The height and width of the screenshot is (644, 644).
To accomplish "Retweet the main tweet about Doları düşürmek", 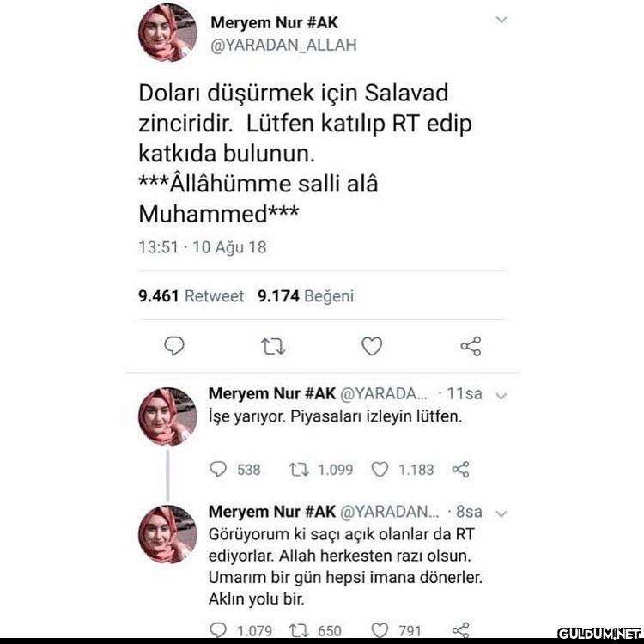I will coord(273,346).
